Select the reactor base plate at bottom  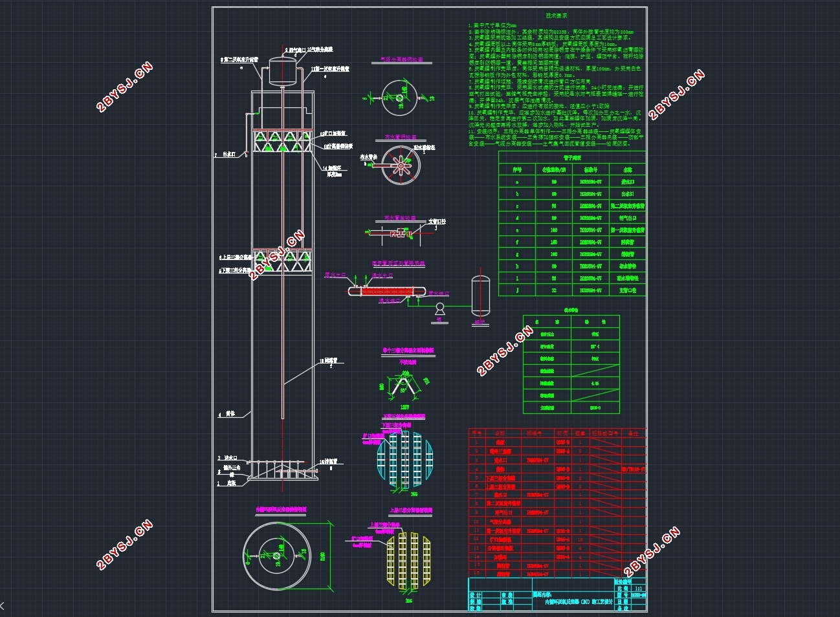[283, 479]
